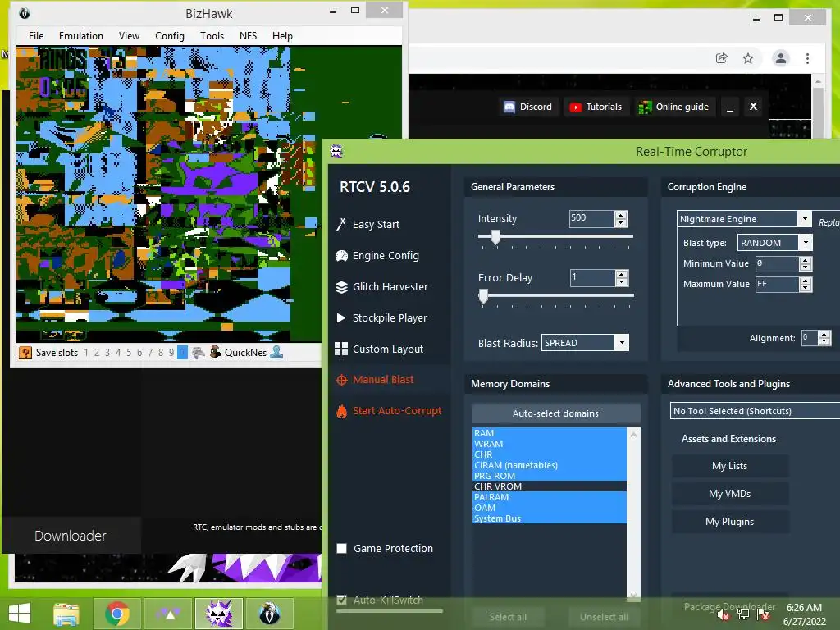The width and height of the screenshot is (840, 630).
Task: Click the Maximum Value spinner arrows
Action: tap(806, 284)
